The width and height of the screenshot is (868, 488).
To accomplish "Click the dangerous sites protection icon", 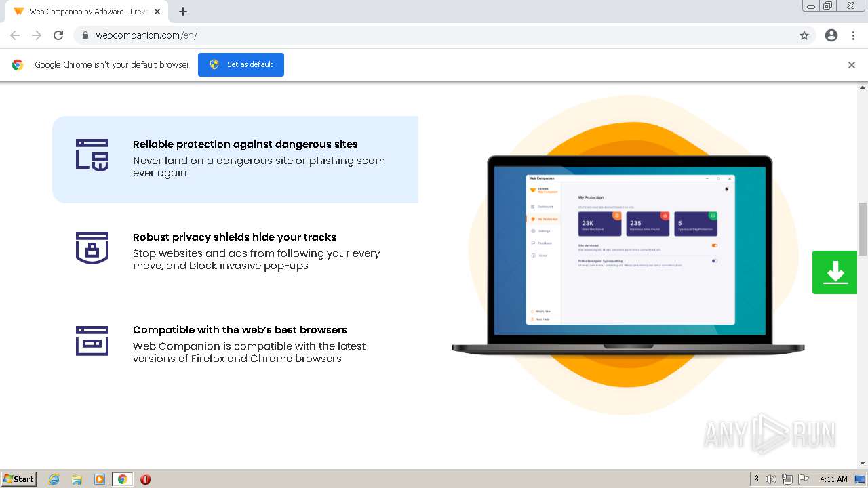I will (x=92, y=155).
